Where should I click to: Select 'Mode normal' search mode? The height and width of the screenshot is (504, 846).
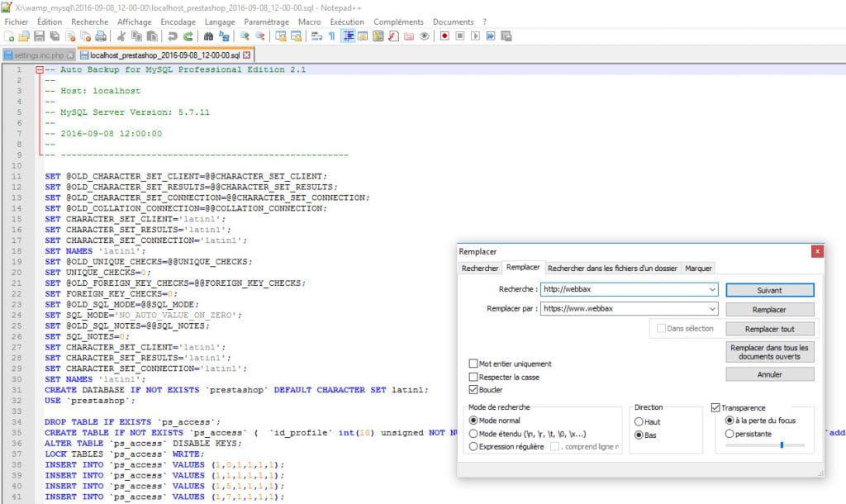(x=473, y=421)
